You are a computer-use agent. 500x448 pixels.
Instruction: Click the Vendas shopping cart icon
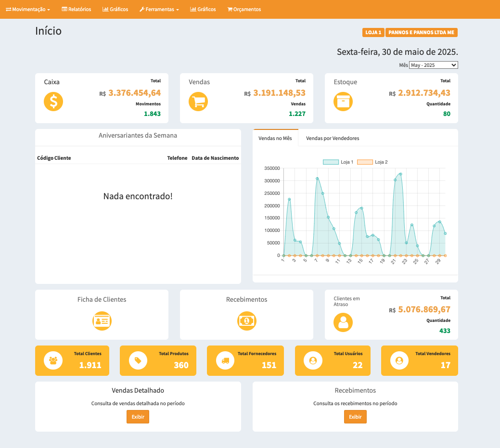point(198,102)
